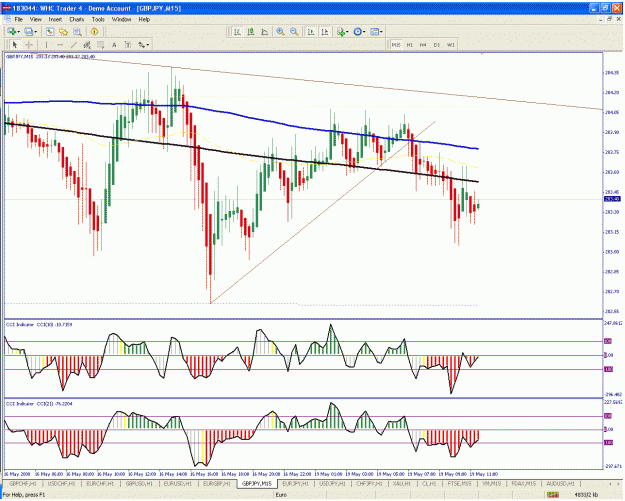
Task: Select the Horizontal Line drawing tool
Action: coord(60,45)
